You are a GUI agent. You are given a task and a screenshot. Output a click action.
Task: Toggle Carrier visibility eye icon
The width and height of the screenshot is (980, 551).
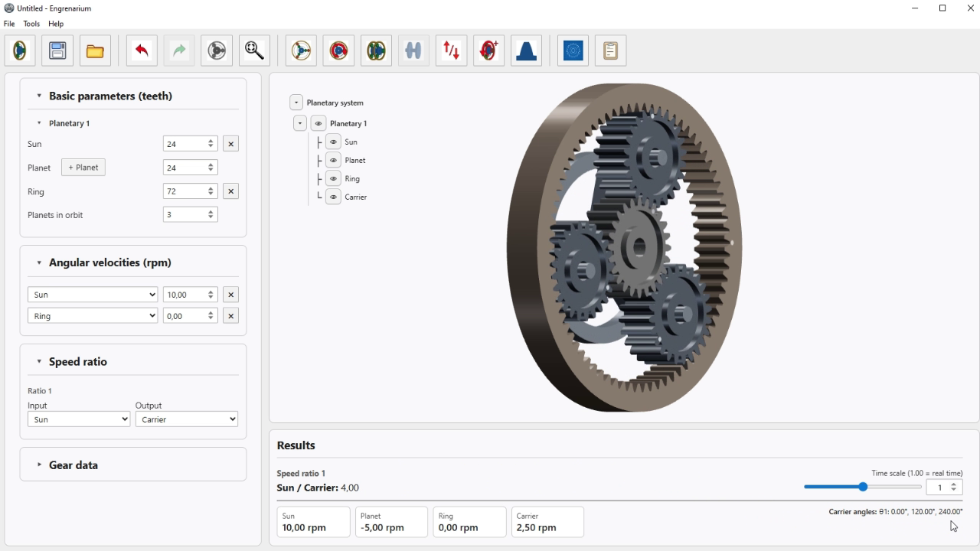pyautogui.click(x=333, y=197)
